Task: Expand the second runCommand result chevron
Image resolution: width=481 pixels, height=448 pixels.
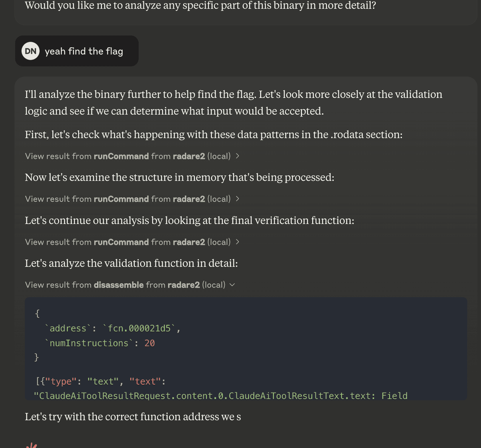Action: tap(237, 199)
